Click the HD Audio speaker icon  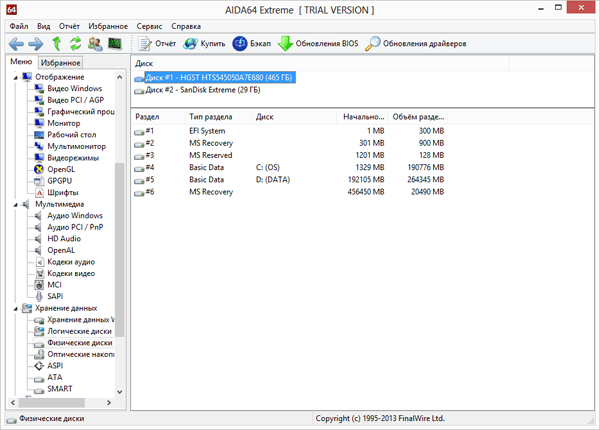pos(38,239)
